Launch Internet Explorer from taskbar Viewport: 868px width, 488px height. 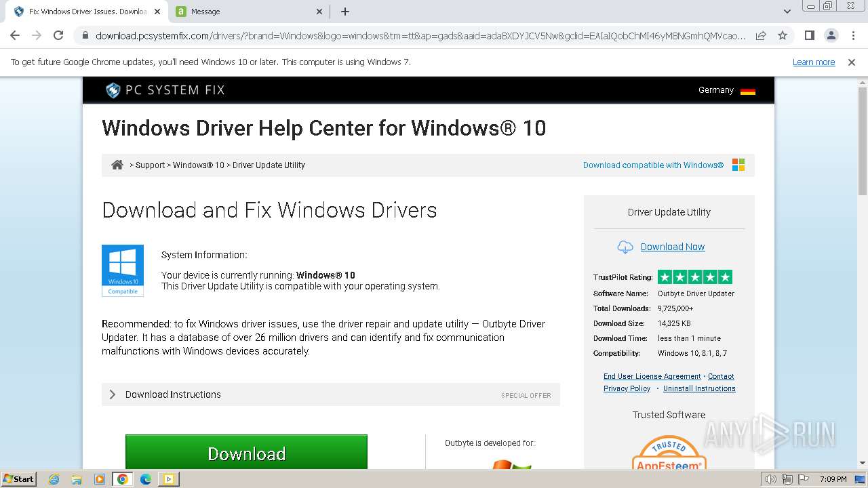tap(54, 479)
